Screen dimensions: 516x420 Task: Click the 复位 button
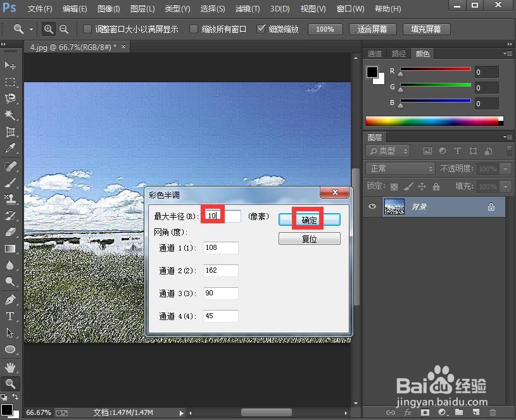tap(309, 238)
